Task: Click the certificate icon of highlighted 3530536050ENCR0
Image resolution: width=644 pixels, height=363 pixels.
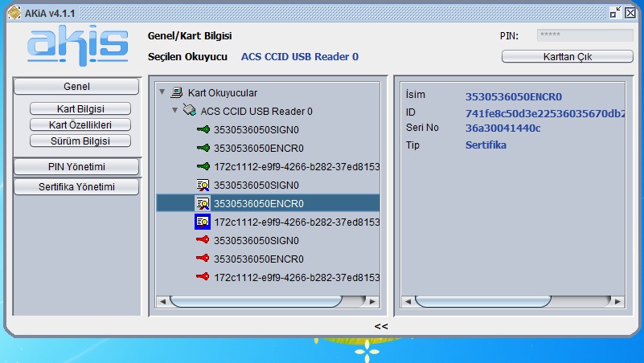Action: tap(203, 203)
